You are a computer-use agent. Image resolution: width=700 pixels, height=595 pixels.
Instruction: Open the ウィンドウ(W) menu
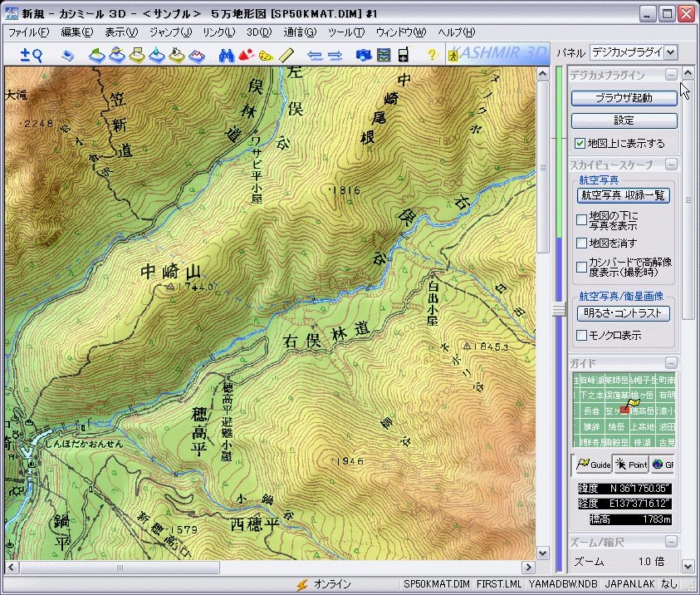(401, 32)
